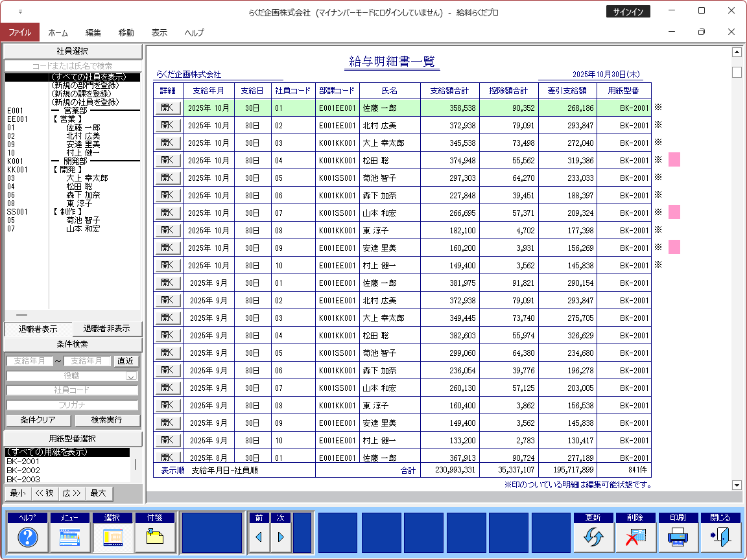This screenshot has width=747, height=560.
Task: Switch to 退職者表示 mode
Action: click(x=38, y=329)
